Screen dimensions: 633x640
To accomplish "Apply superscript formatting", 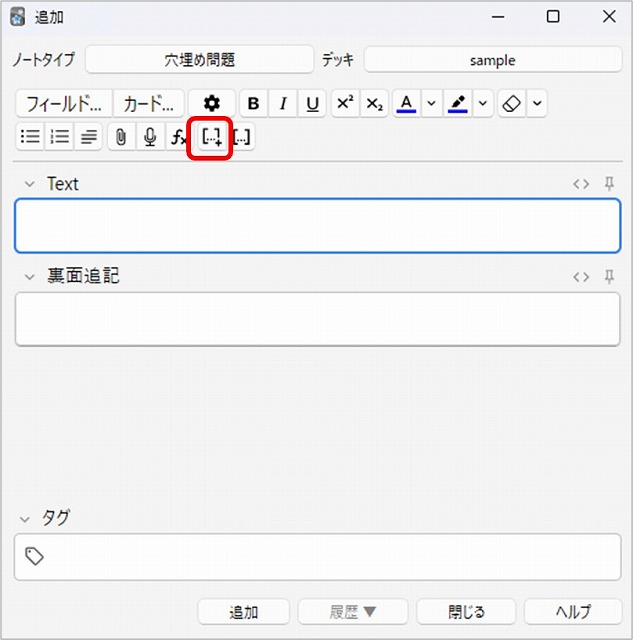I will pyautogui.click(x=345, y=104).
